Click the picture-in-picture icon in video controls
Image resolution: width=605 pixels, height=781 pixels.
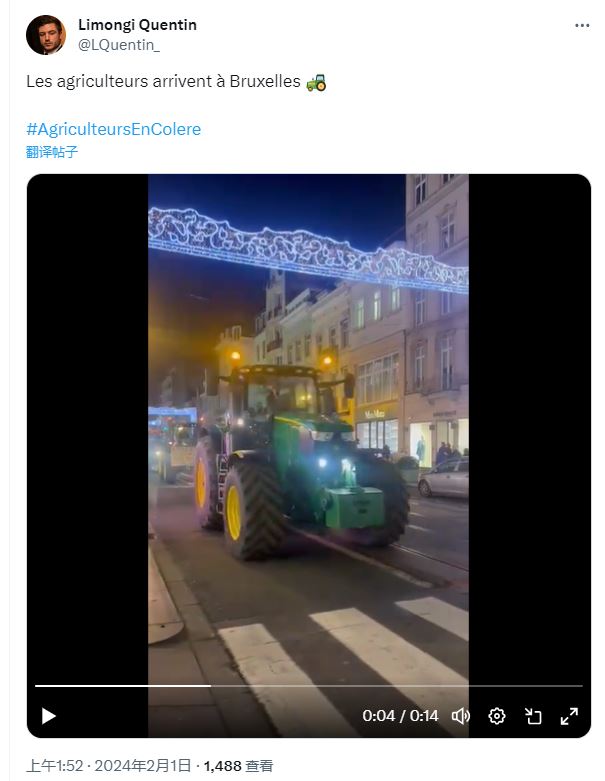point(533,716)
